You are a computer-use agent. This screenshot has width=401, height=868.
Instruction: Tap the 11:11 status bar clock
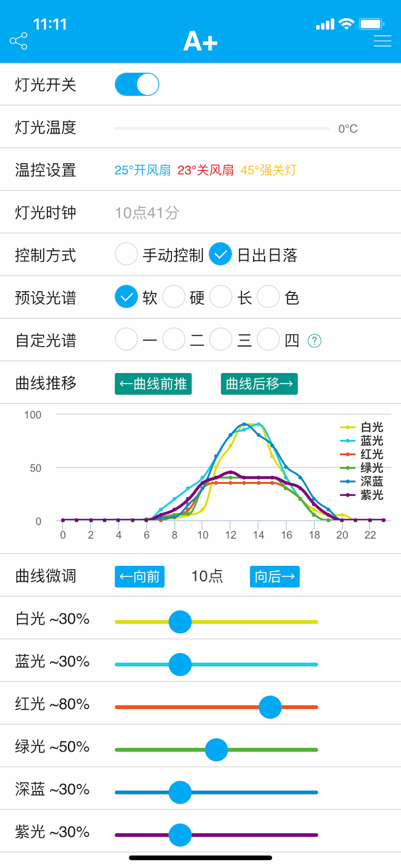click(50, 24)
